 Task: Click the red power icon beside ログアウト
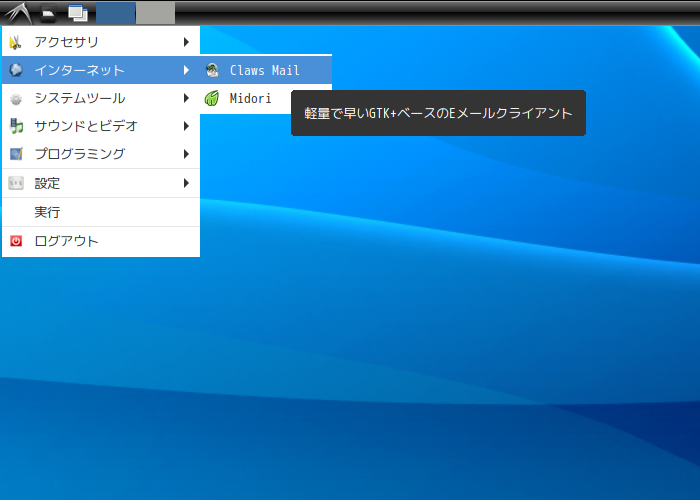coord(16,241)
